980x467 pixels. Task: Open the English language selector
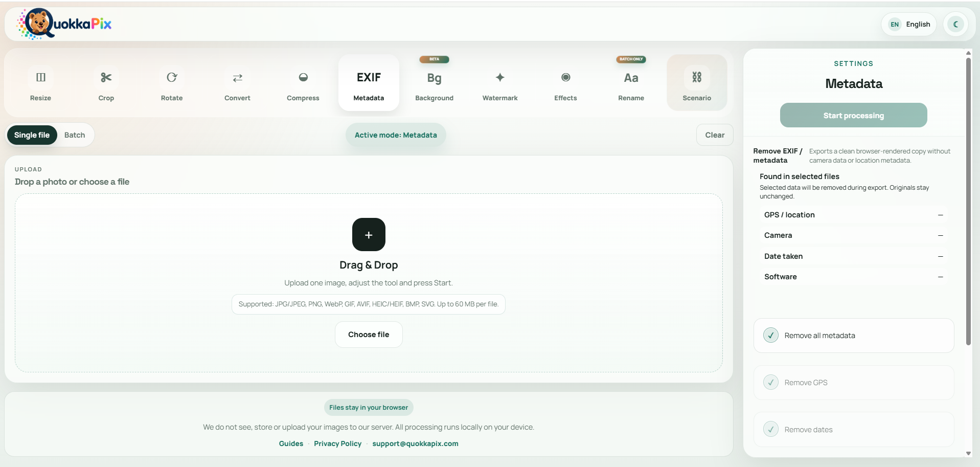click(x=908, y=24)
